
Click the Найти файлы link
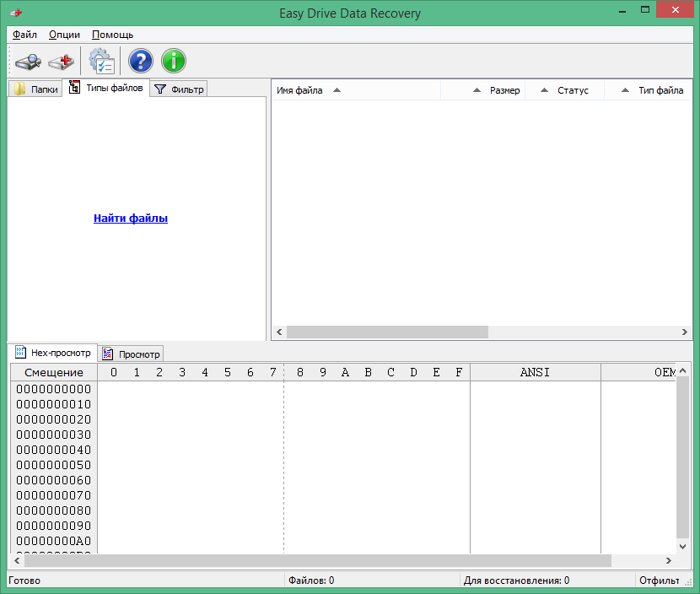point(131,218)
